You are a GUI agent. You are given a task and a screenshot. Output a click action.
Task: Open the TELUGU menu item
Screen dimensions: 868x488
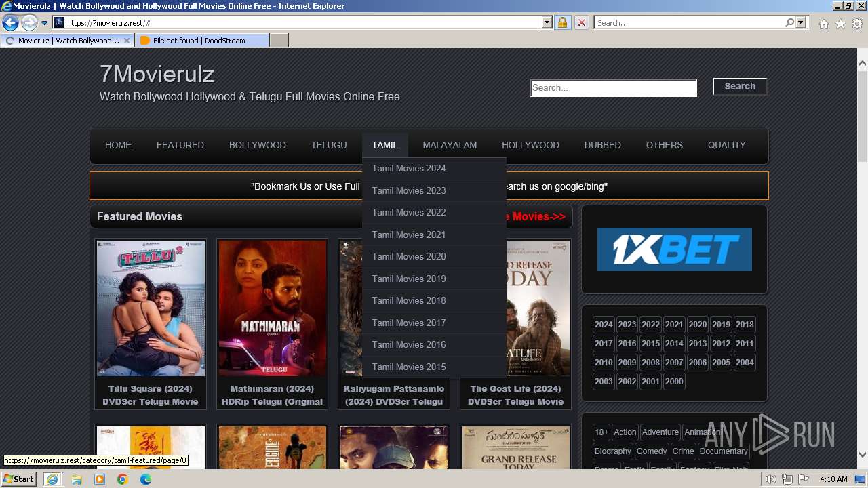(329, 145)
